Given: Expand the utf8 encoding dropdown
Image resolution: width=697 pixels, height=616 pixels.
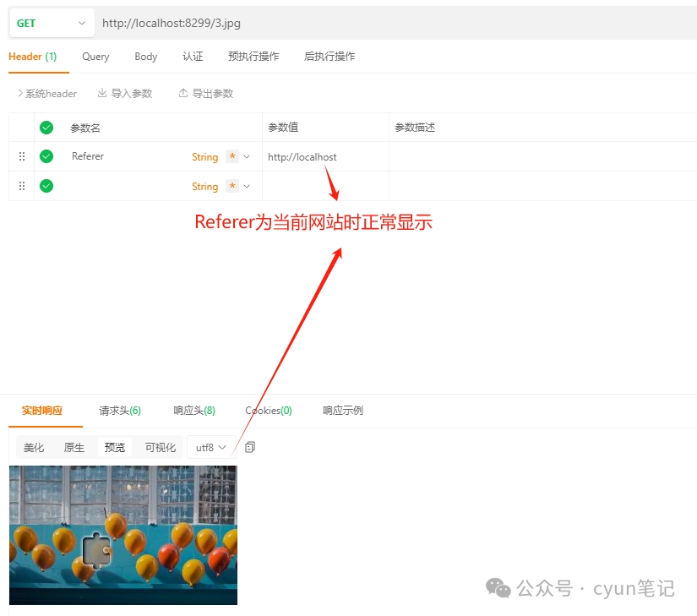Looking at the screenshot, I should 211,447.
